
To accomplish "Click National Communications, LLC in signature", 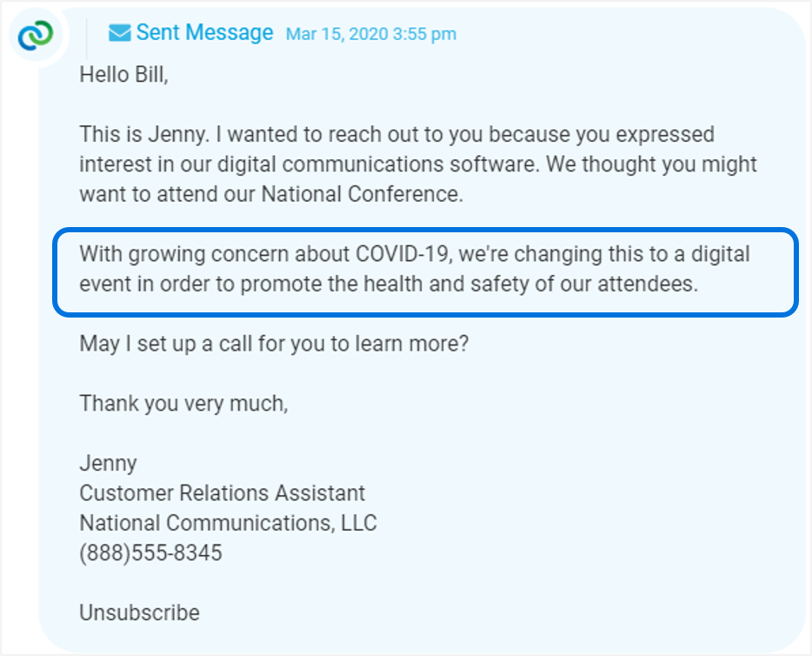I will click(x=229, y=523).
